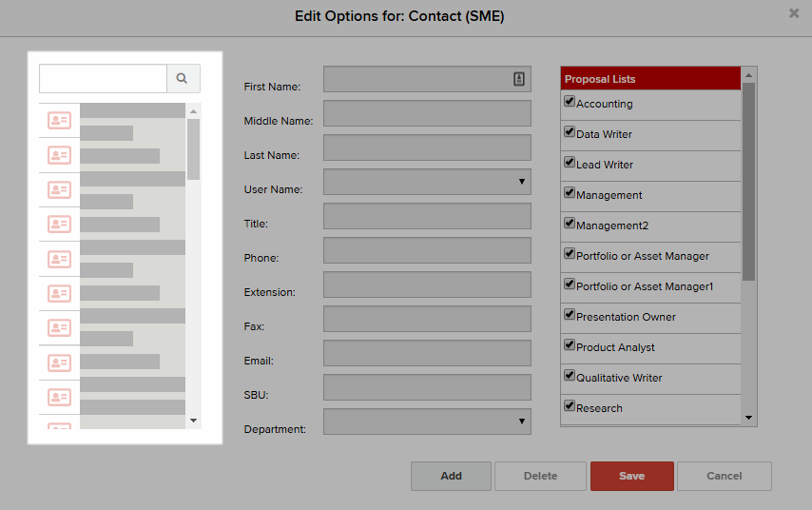This screenshot has height=510, width=812.
Task: Click the contact card icon in First Name field
Action: point(519,79)
